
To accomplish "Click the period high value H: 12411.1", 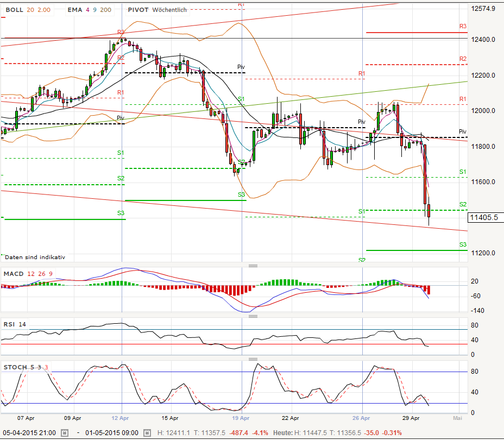I will click(174, 433).
